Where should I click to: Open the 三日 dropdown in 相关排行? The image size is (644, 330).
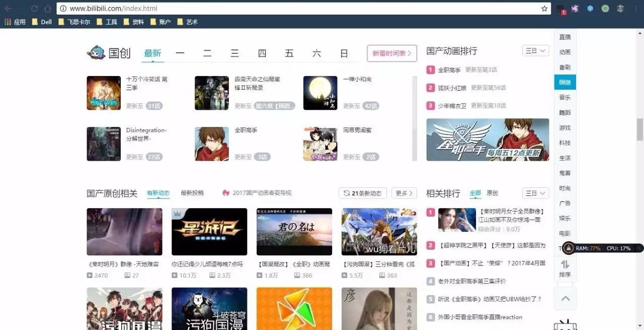coord(535,193)
